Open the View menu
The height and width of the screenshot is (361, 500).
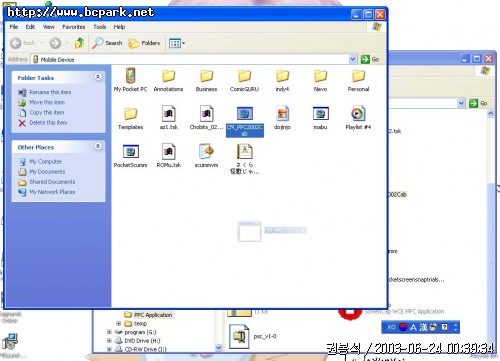[x=49, y=27]
